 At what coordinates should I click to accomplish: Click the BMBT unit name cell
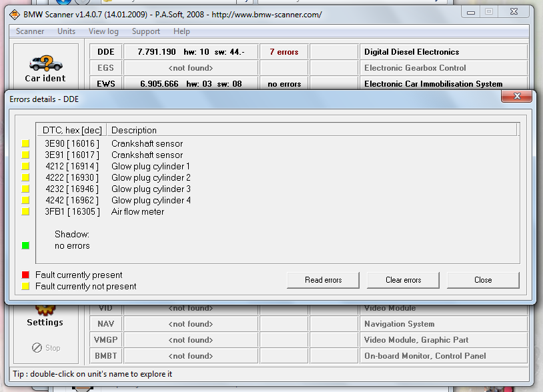[x=106, y=356]
